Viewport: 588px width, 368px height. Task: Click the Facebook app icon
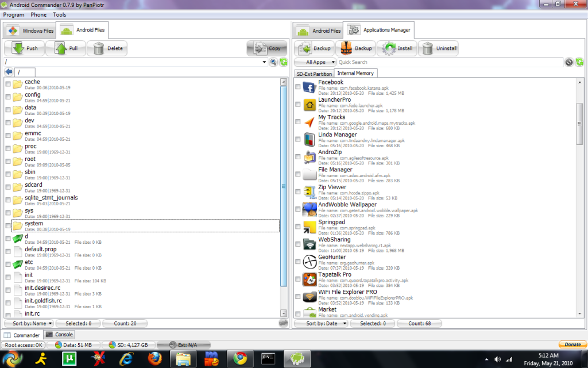(x=310, y=87)
